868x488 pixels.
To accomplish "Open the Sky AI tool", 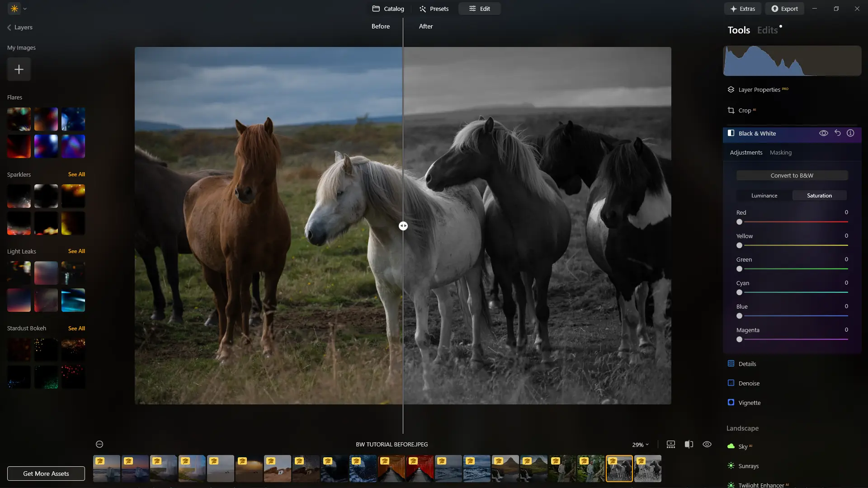I will tap(742, 447).
